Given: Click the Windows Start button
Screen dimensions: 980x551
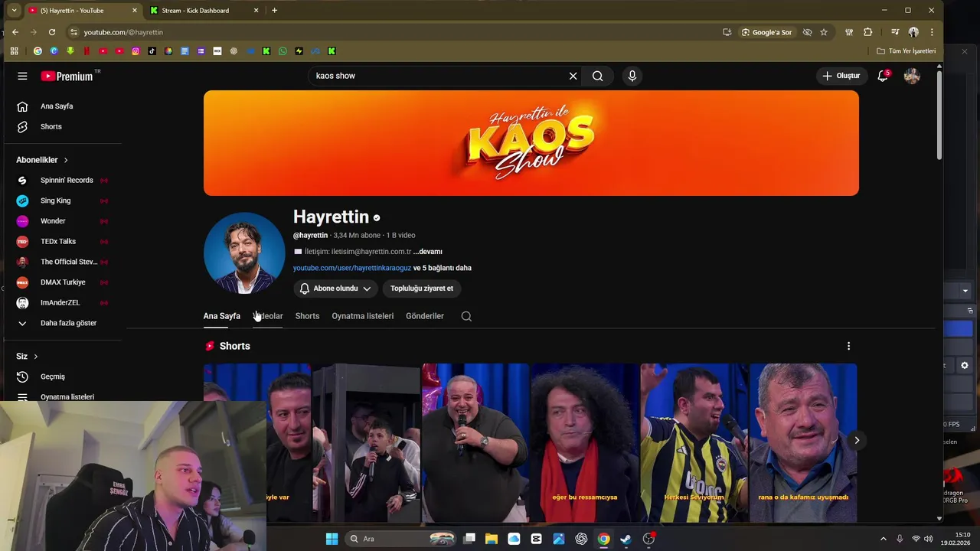Looking at the screenshot, I should coord(332,539).
